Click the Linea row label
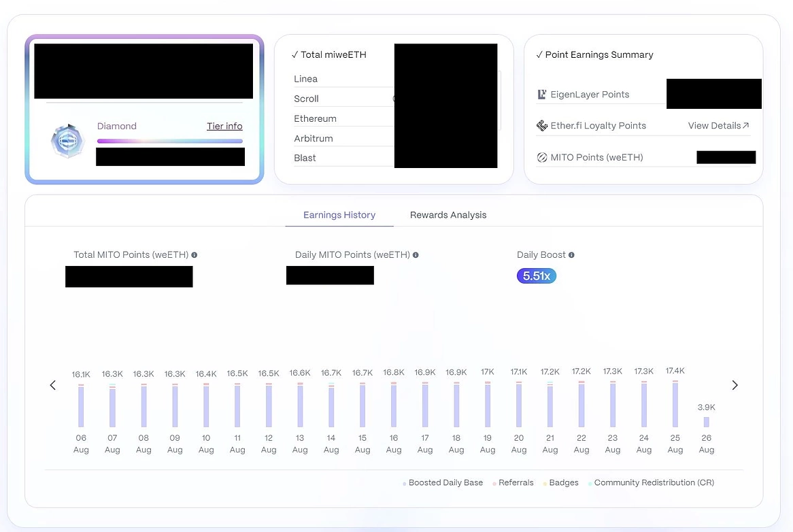This screenshot has width=793, height=532. click(x=305, y=79)
